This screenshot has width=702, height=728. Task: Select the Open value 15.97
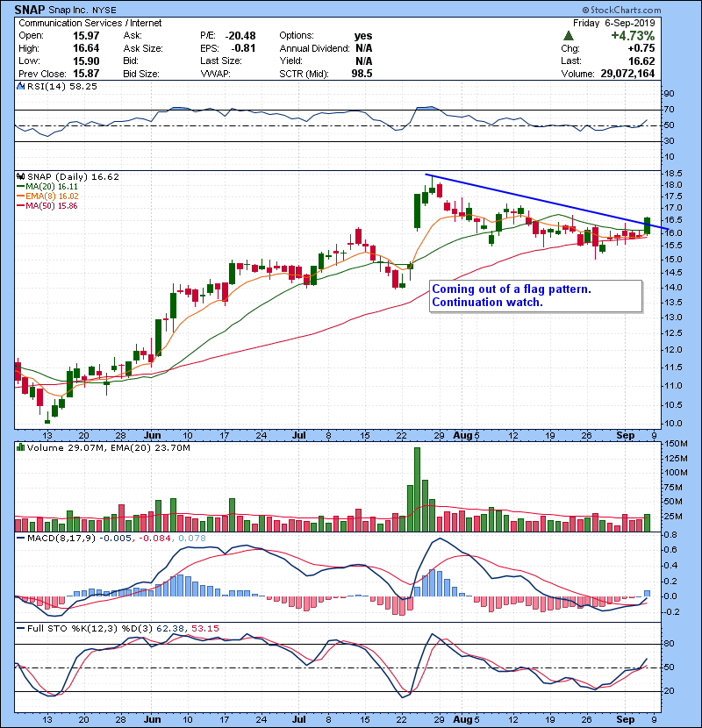coord(86,36)
